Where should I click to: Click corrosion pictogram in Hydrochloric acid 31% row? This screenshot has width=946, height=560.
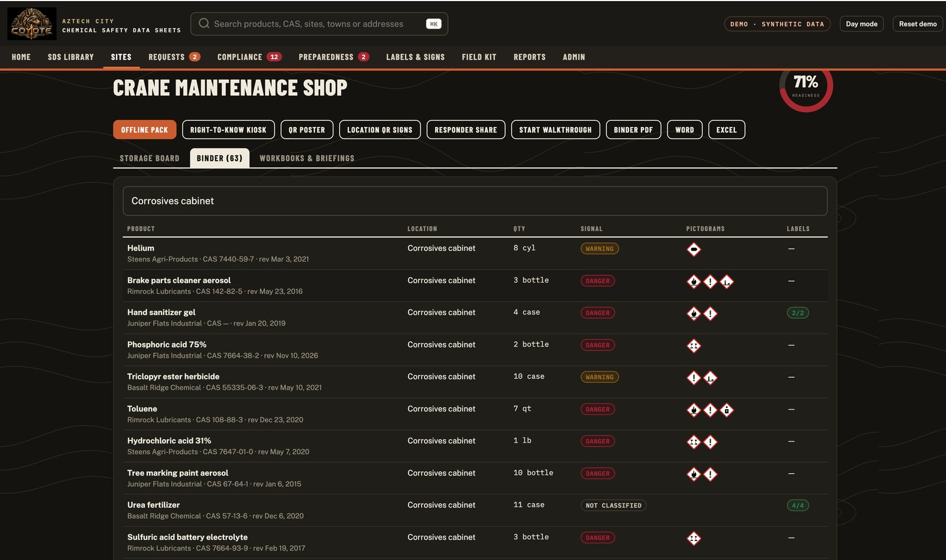694,442
